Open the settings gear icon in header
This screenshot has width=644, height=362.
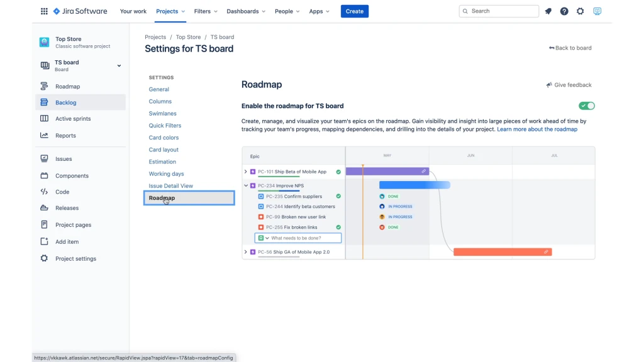[x=580, y=11]
